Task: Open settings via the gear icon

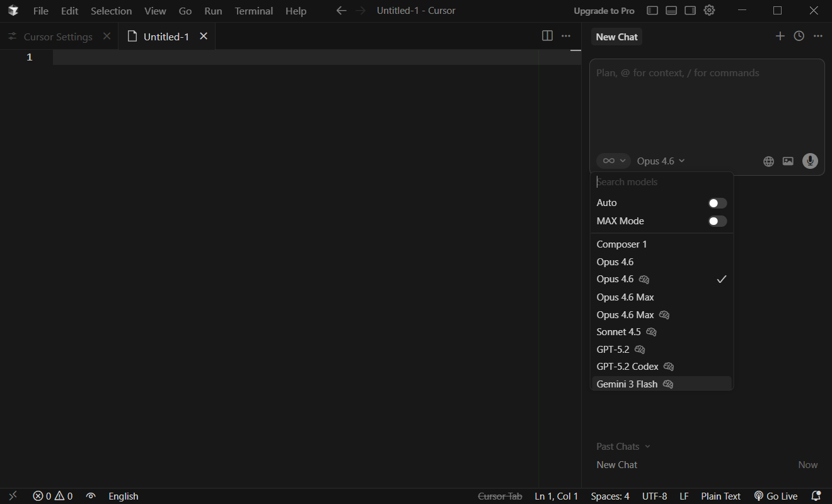Action: tap(709, 11)
